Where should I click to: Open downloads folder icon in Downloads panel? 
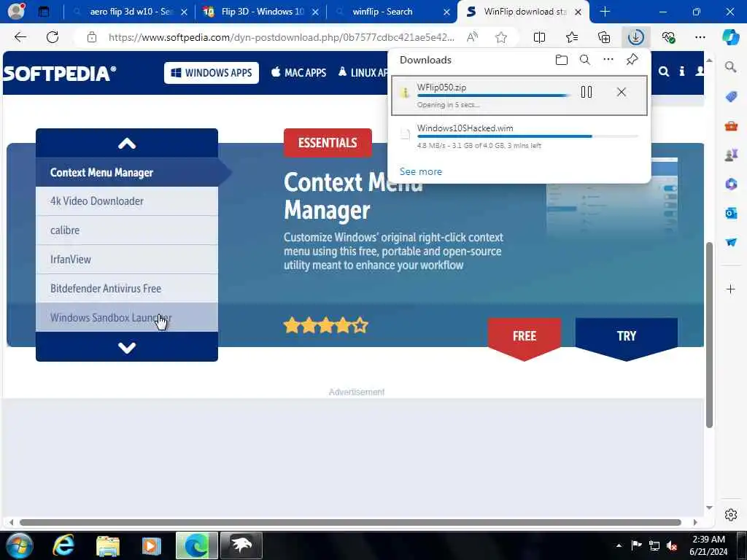click(x=562, y=60)
